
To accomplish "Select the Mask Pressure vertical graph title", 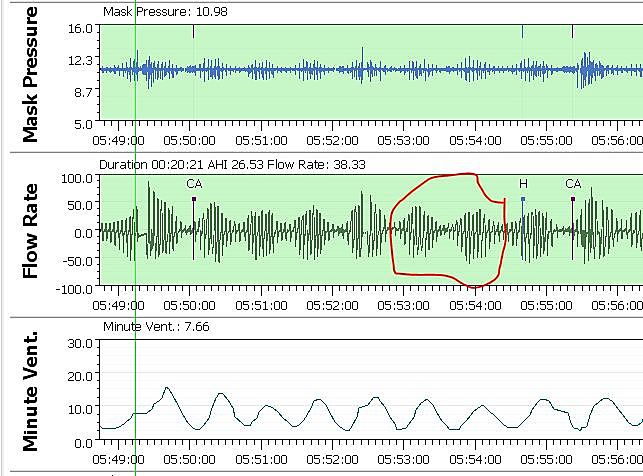I will 30,74.
